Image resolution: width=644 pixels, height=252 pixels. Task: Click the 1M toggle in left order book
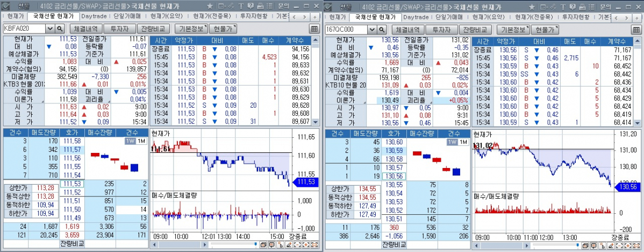point(141,141)
